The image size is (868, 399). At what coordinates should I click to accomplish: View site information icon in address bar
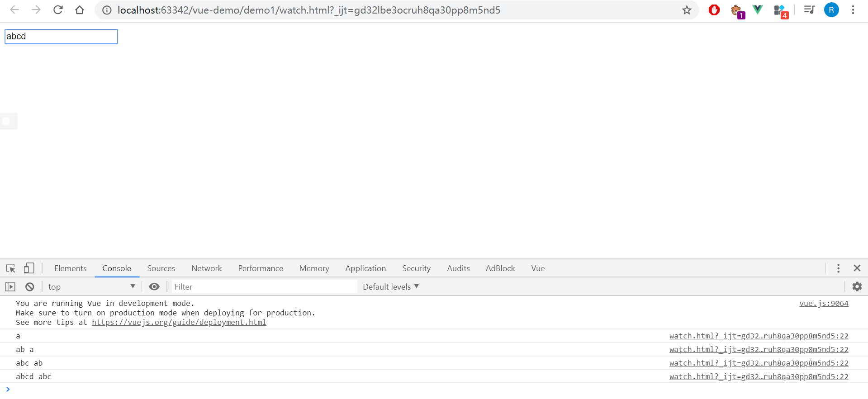107,10
